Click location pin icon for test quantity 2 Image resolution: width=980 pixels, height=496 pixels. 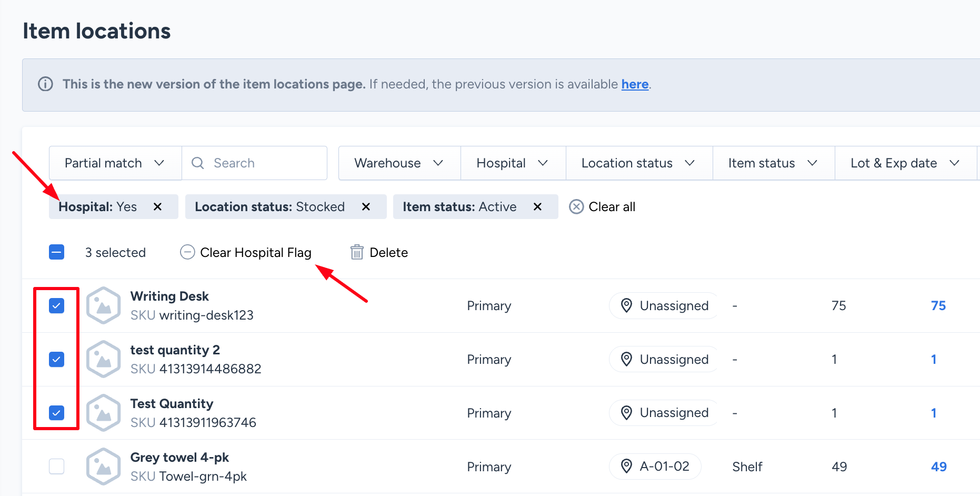pyautogui.click(x=626, y=360)
